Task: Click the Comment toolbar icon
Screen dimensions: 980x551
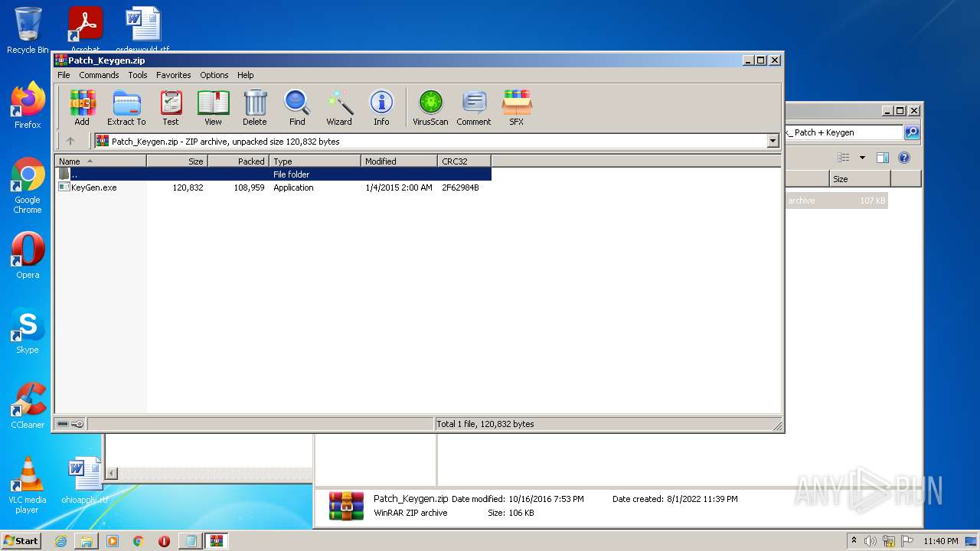Action: tap(474, 108)
